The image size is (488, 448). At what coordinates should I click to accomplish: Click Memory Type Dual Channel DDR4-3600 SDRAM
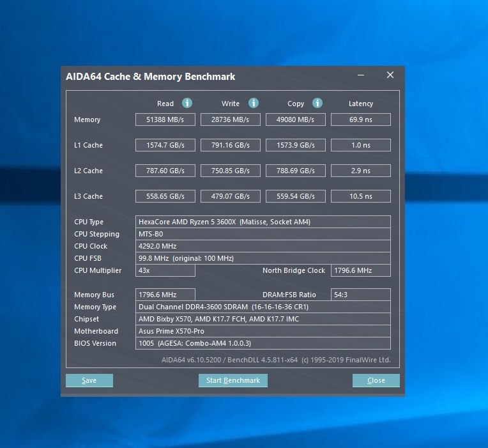(x=263, y=307)
